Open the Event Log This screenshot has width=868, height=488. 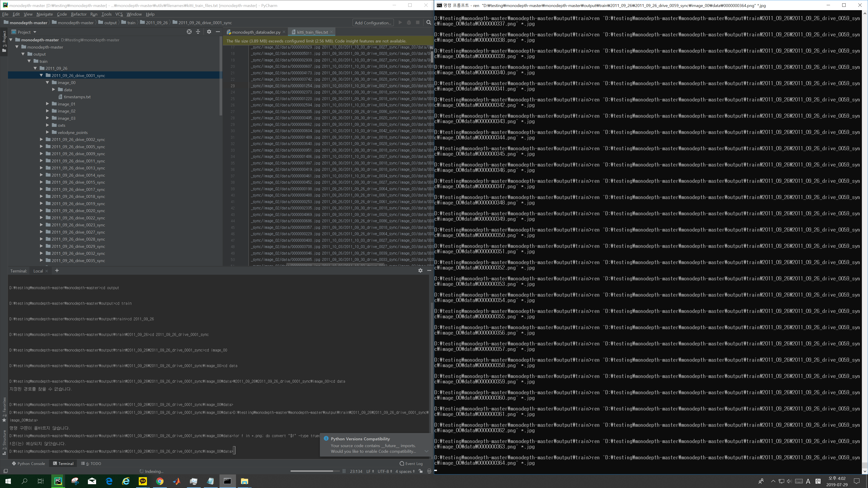[x=411, y=463]
